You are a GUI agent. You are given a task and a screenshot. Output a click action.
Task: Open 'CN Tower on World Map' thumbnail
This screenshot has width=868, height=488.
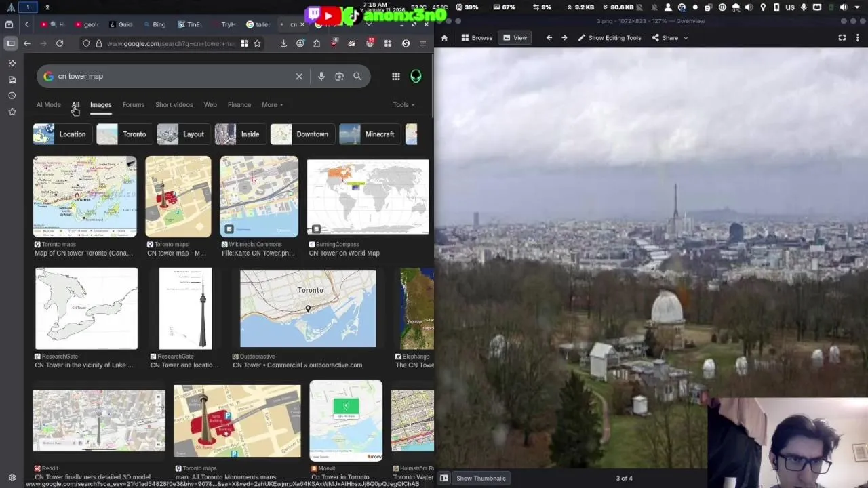pos(368,197)
